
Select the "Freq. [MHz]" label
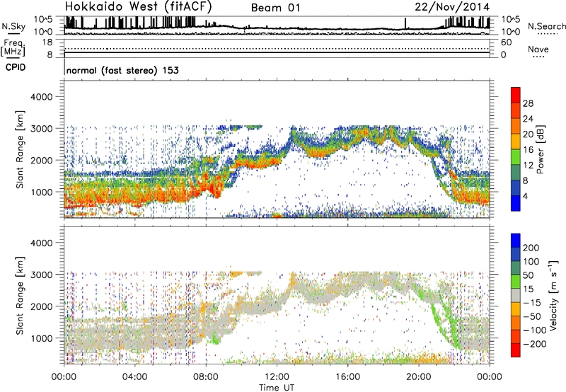(x=13, y=47)
